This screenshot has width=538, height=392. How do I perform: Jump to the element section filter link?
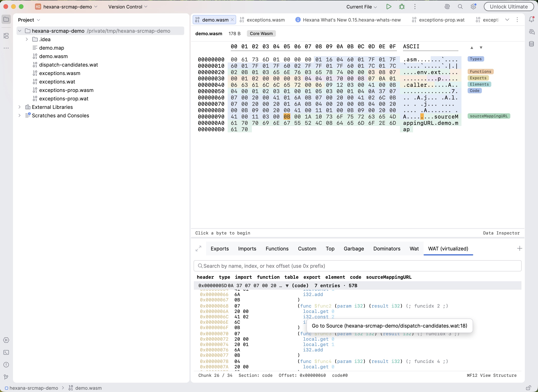click(x=335, y=277)
